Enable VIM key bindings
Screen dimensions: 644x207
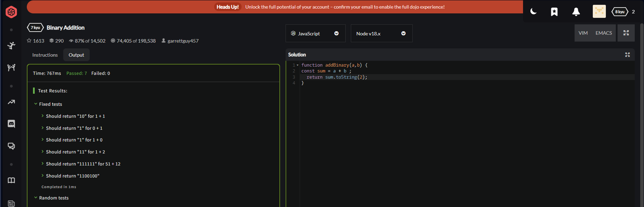click(x=583, y=33)
